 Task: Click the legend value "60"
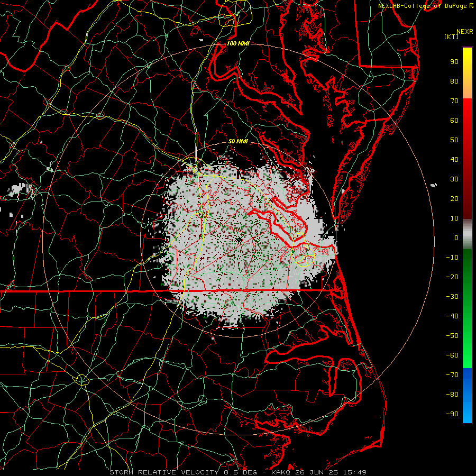click(x=454, y=121)
